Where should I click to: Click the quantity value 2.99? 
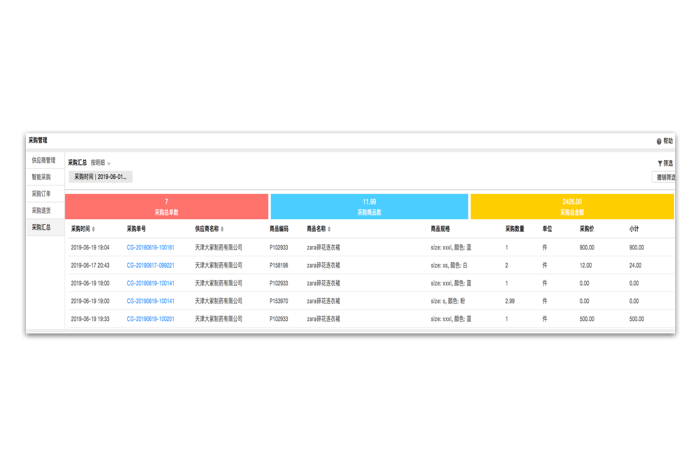(510, 301)
